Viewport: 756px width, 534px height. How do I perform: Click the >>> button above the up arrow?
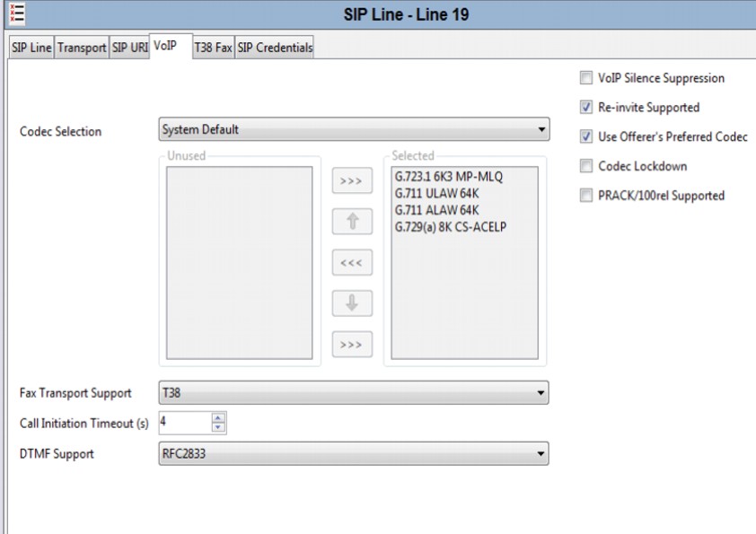(352, 180)
